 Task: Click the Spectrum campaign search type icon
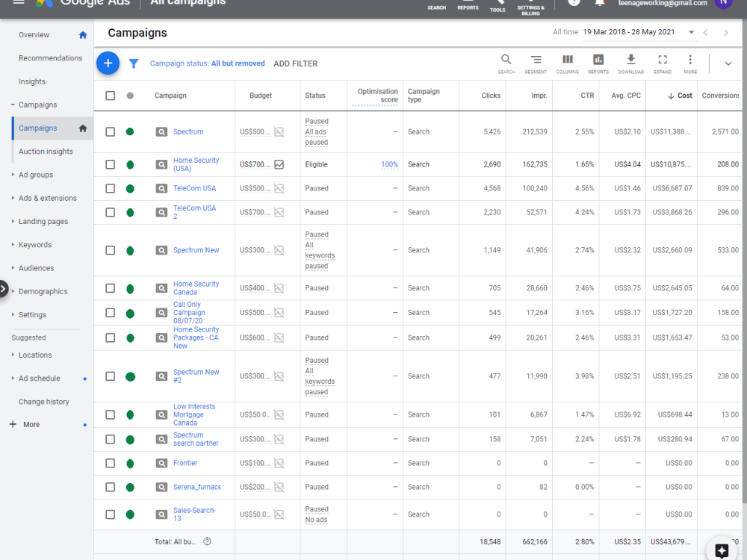(x=161, y=131)
